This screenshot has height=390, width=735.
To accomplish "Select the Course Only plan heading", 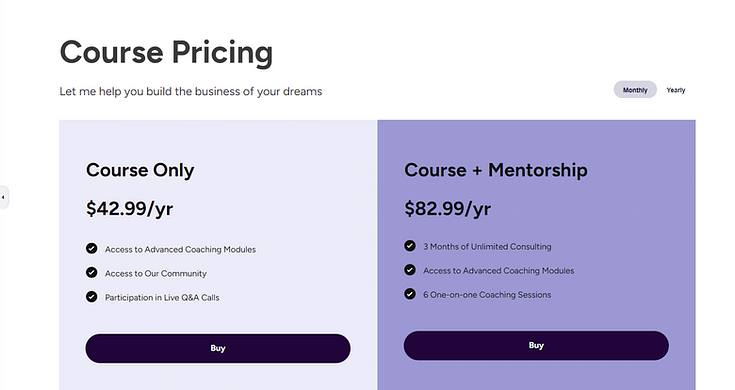I will click(140, 170).
